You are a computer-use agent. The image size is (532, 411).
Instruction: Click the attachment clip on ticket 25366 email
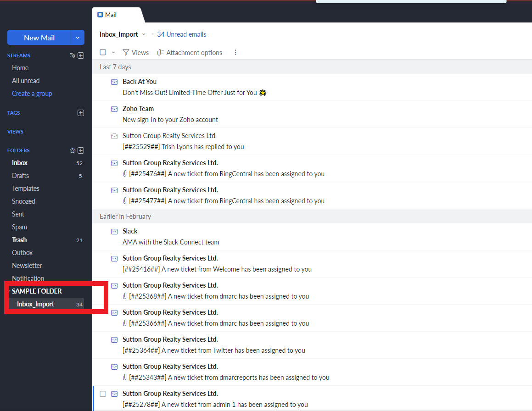[x=124, y=323]
